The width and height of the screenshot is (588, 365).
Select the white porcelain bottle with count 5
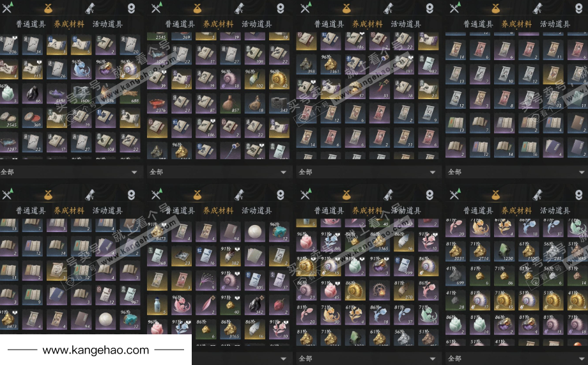click(157, 305)
